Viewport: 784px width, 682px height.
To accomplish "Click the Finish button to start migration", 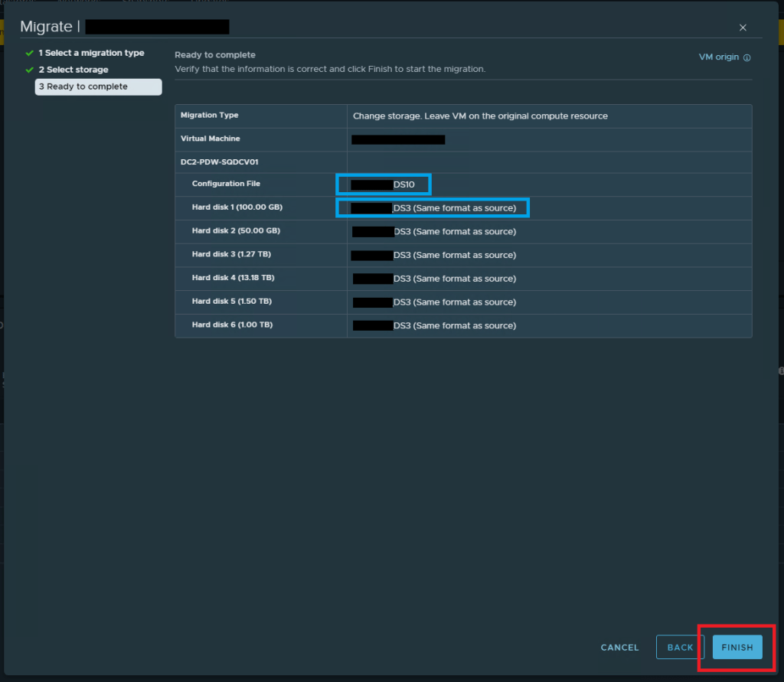I will (x=737, y=647).
